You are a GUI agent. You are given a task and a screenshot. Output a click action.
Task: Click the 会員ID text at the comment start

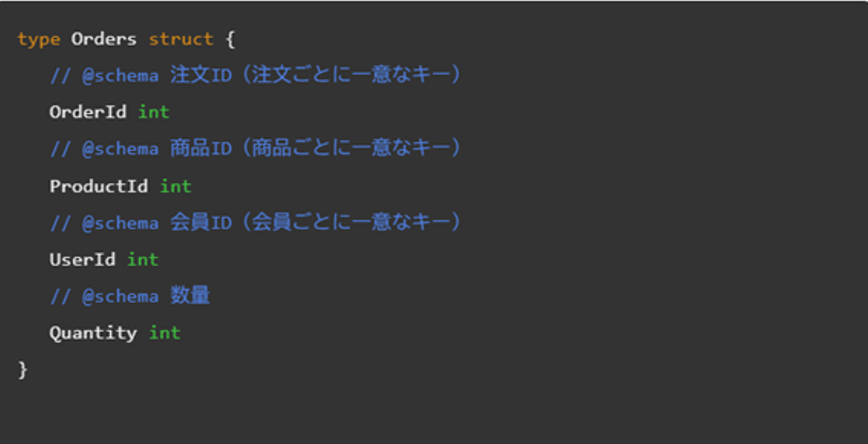[201, 223]
